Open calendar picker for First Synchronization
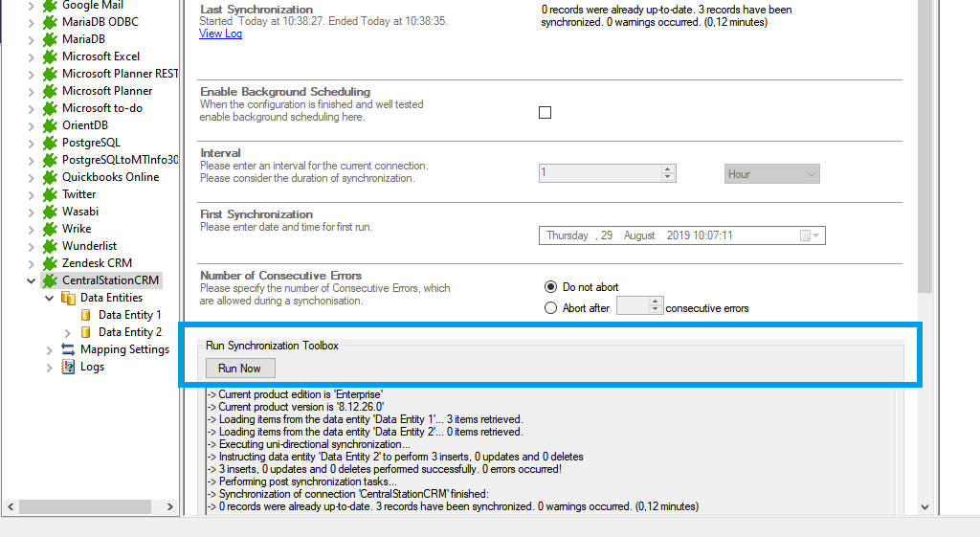 [x=806, y=235]
